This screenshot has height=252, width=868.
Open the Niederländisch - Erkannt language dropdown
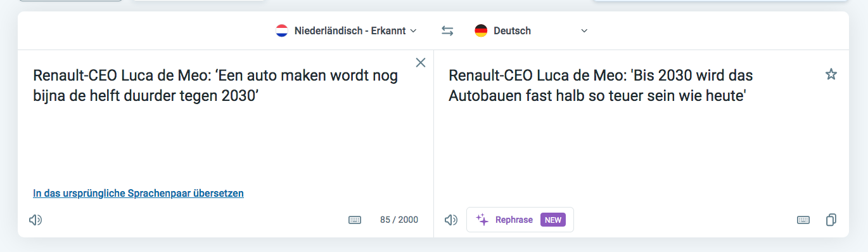click(x=347, y=30)
